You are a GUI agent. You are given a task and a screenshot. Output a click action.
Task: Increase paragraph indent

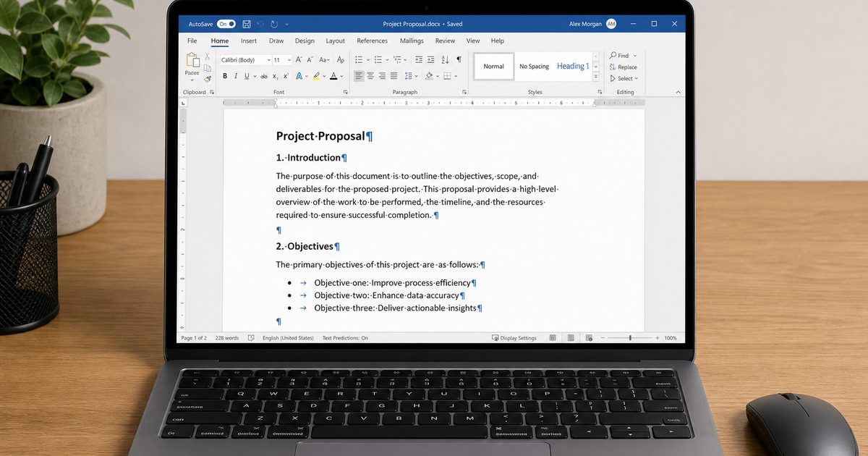pyautogui.click(x=430, y=59)
